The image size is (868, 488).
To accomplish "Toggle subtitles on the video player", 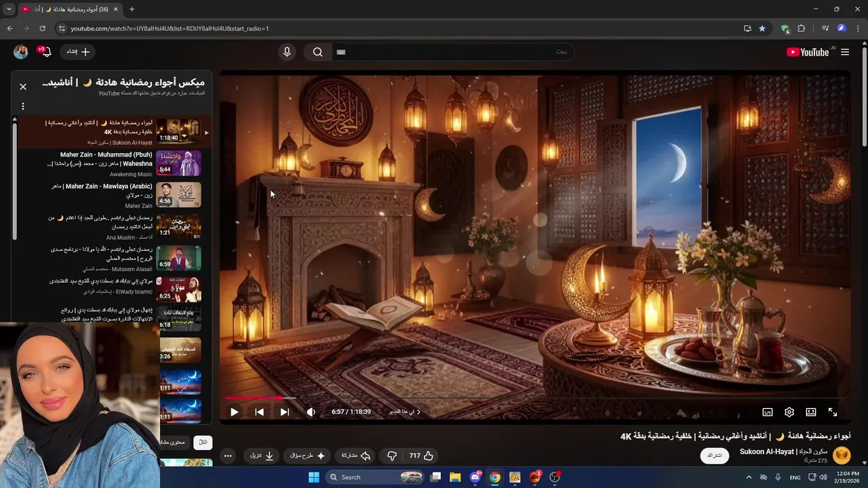I will click(768, 412).
